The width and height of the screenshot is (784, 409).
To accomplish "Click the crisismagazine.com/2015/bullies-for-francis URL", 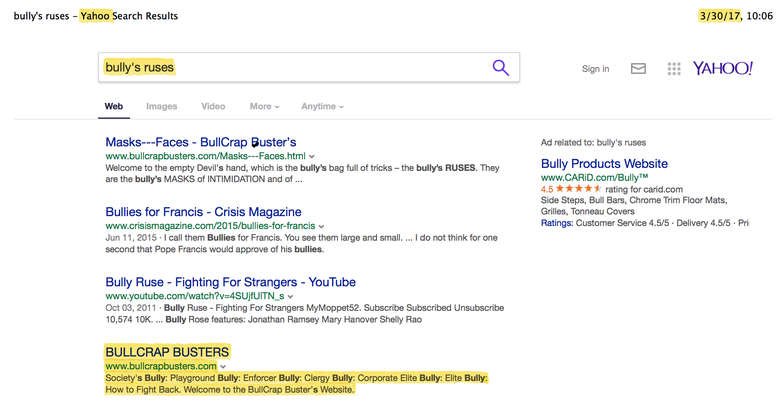I will (210, 226).
